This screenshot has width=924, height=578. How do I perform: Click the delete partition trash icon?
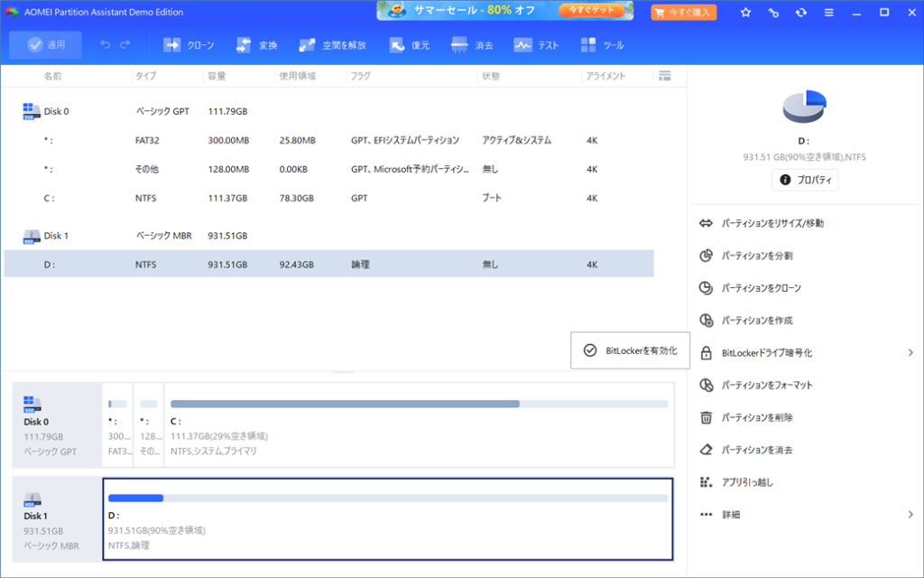(706, 417)
